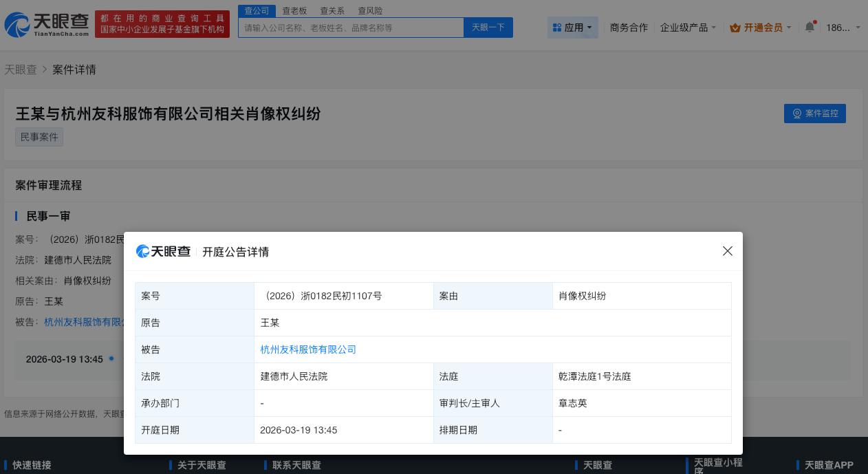Screen dimensions: 868x474
Task: Click the 天眼一下 search button
Action: (x=488, y=28)
